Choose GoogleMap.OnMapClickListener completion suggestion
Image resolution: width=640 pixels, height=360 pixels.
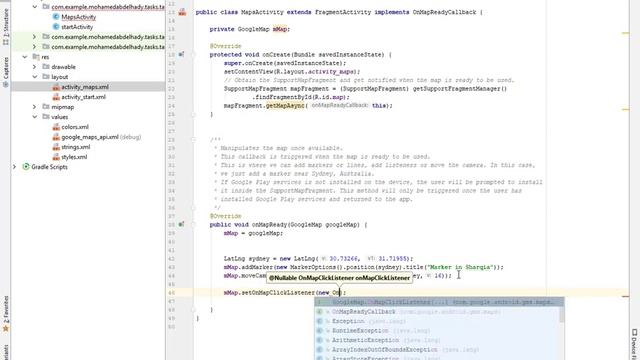(439, 302)
